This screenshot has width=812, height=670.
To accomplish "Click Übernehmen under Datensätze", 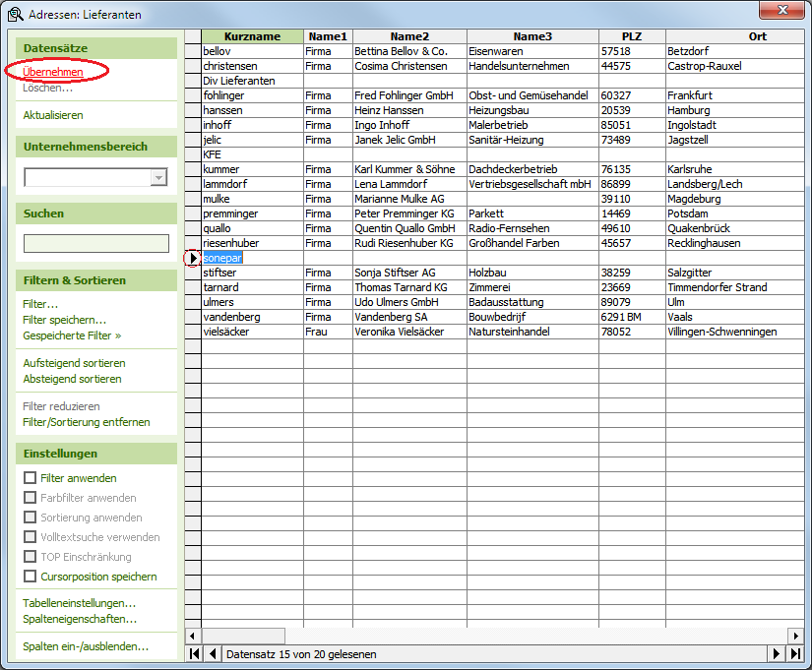I will click(53, 72).
